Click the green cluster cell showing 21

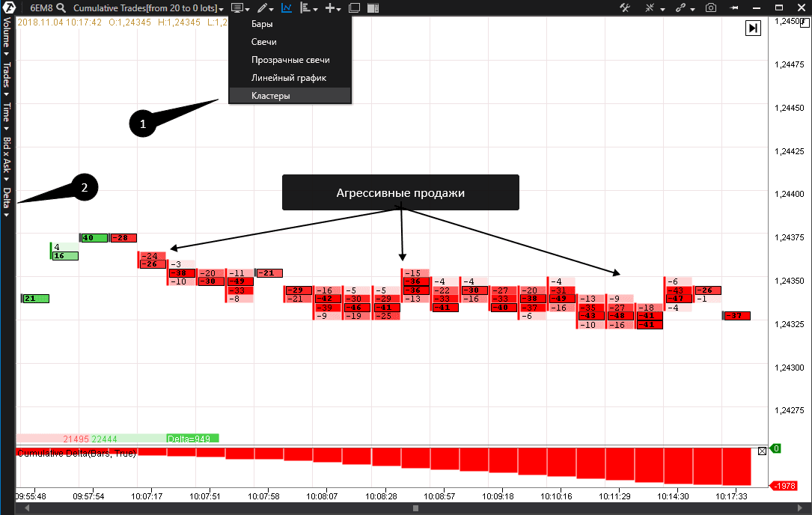point(36,299)
